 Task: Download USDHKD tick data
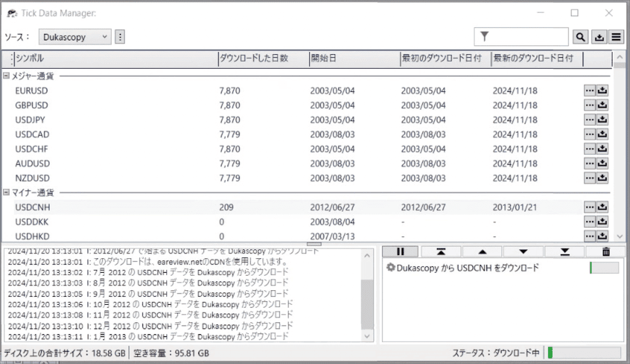[602, 236]
